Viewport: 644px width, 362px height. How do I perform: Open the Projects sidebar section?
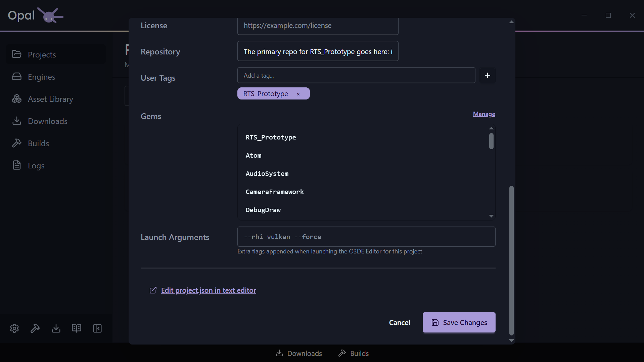point(56,54)
